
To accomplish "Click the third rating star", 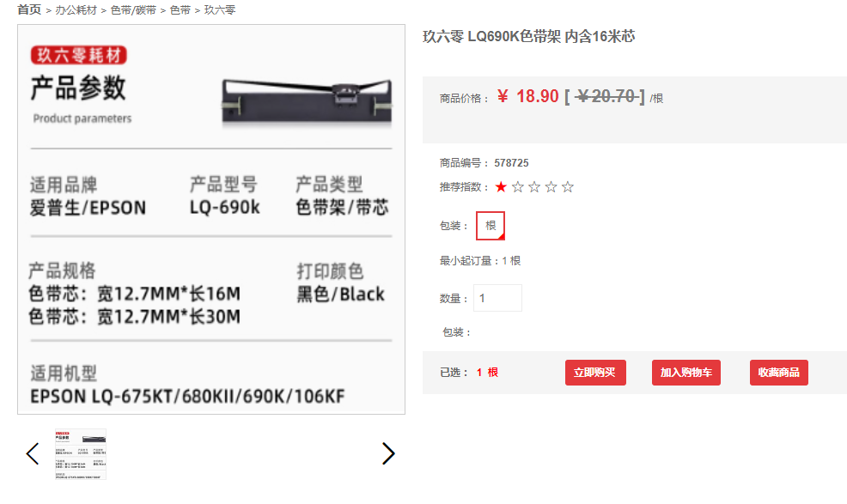I will coord(535,187).
